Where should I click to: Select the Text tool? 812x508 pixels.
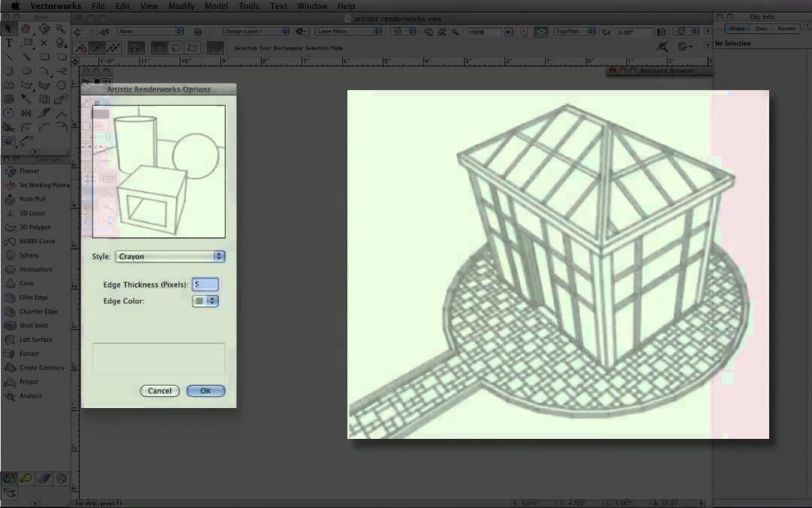click(x=9, y=43)
